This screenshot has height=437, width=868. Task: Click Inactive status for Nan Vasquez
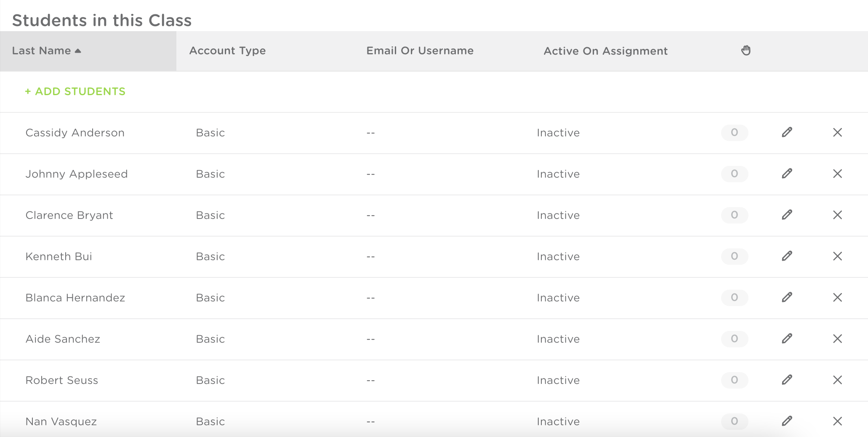558,421
